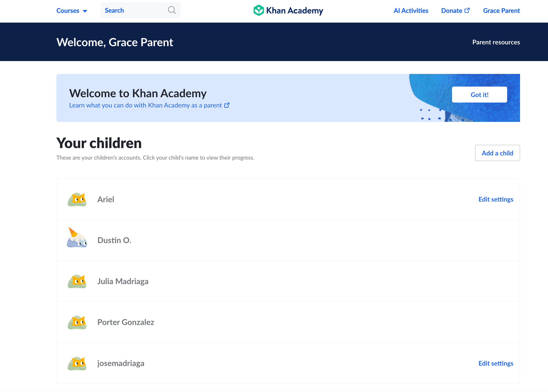Click the Add a child button
This screenshot has height=392, width=548.
tap(497, 153)
